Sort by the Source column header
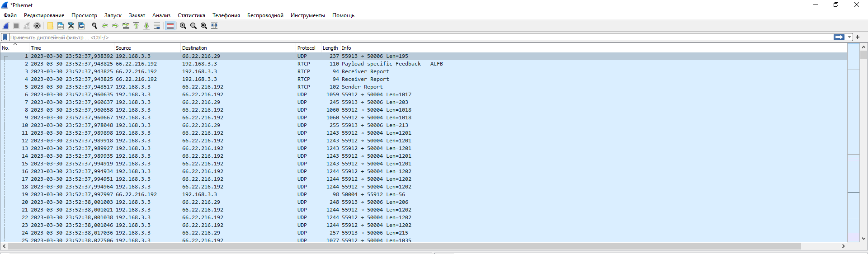This screenshot has height=254, width=868. pyautogui.click(x=147, y=48)
